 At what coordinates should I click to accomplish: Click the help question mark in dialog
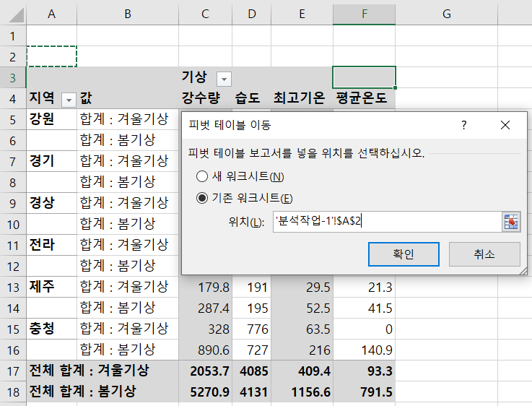465,125
